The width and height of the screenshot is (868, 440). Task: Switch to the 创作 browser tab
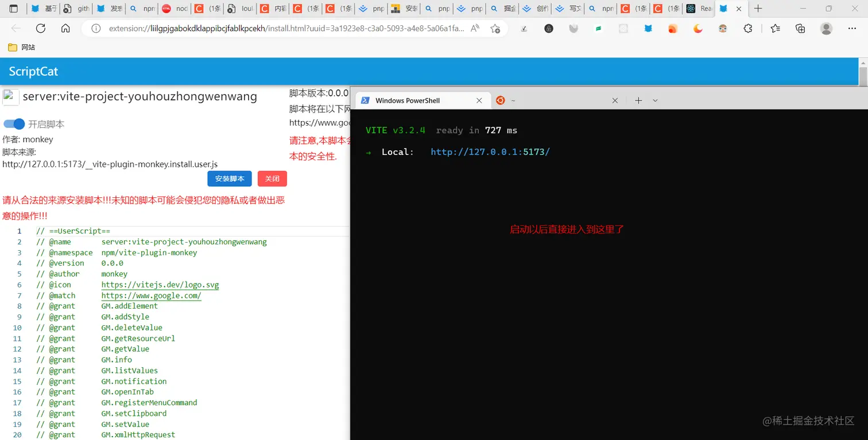535,9
